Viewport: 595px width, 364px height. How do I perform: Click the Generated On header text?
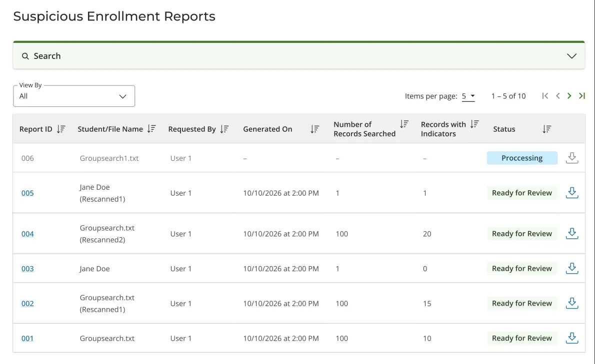[267, 129]
